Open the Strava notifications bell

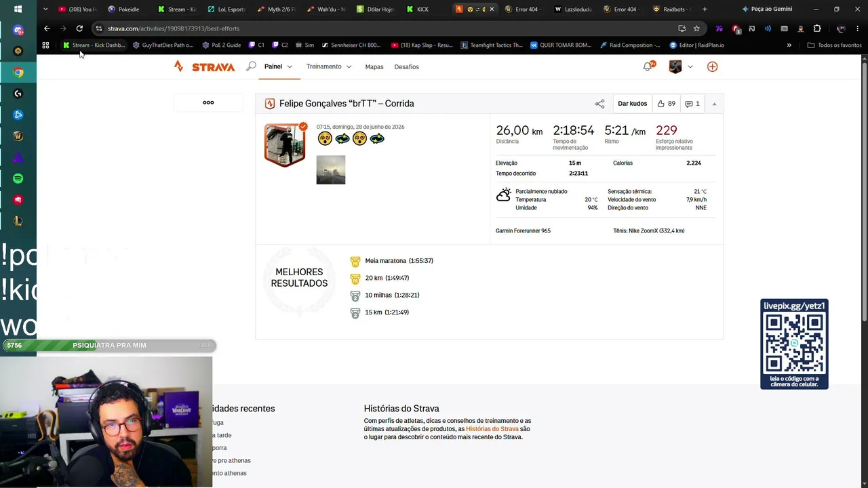(x=648, y=66)
